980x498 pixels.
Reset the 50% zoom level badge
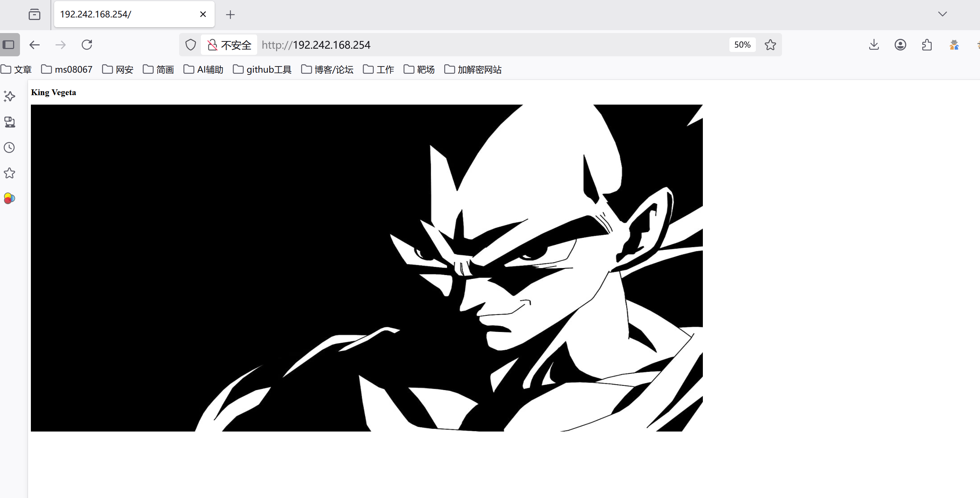coord(742,45)
